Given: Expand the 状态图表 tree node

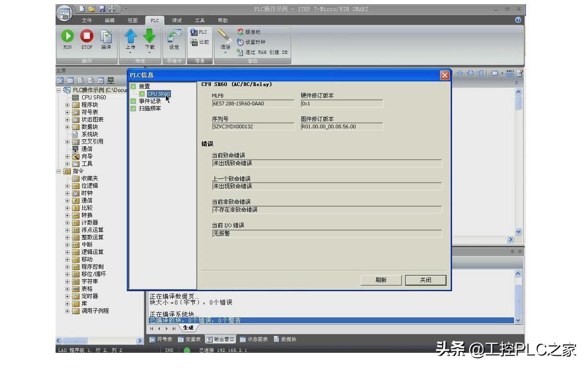Looking at the screenshot, I should (67, 120).
